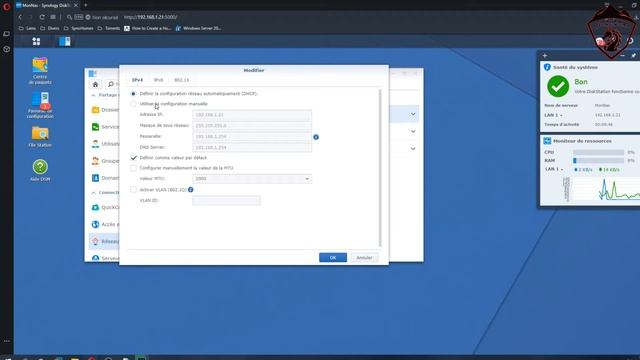Select QuickConnect icon in sidebar
The image size is (640, 360).
click(x=96, y=207)
